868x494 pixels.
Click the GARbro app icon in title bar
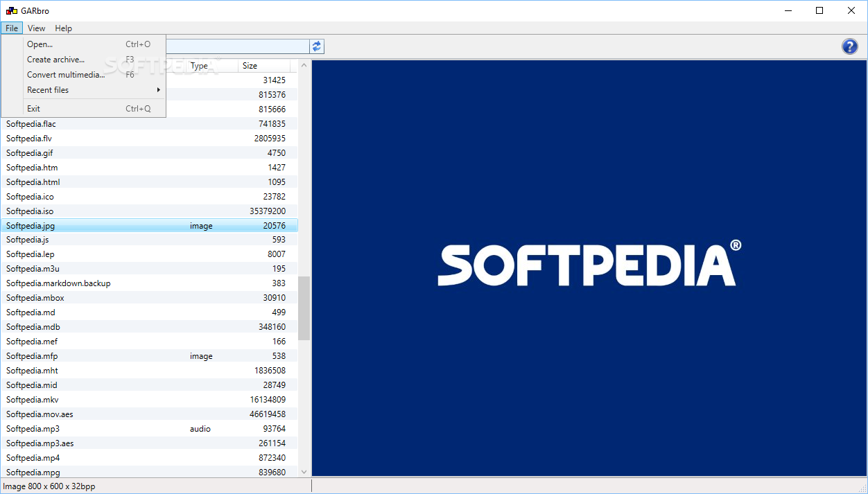pos(12,10)
